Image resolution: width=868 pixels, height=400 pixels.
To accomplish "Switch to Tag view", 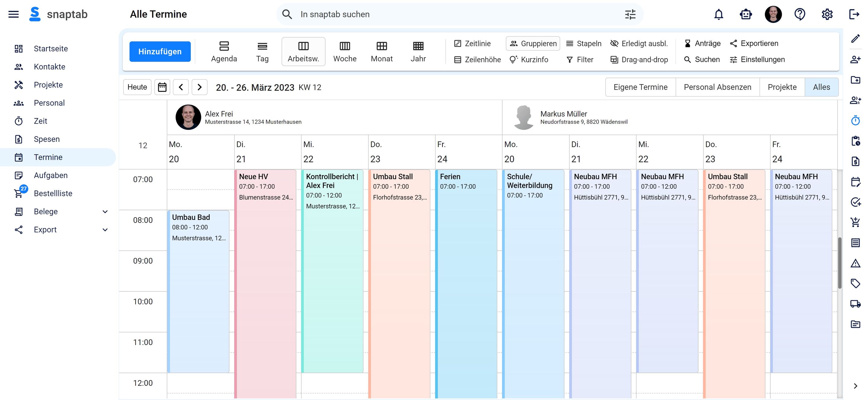I will pyautogui.click(x=262, y=52).
